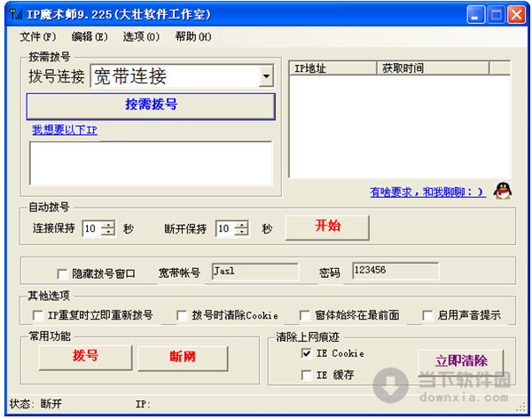This screenshot has height=419, width=532.
Task: Click the QQ penguin chat icon
Action: 503,190
